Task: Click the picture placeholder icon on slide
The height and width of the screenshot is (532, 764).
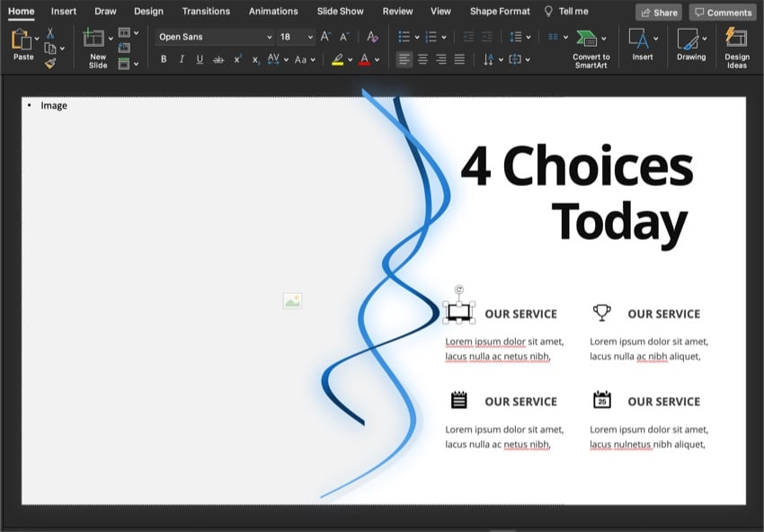Action: 292,301
